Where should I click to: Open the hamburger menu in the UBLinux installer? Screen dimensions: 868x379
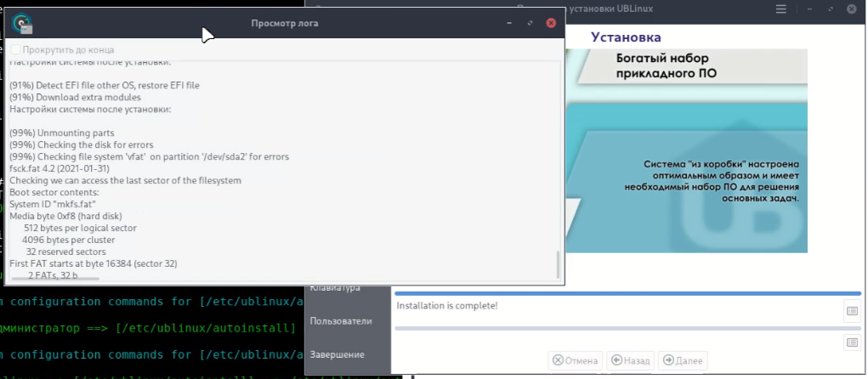coord(781,8)
